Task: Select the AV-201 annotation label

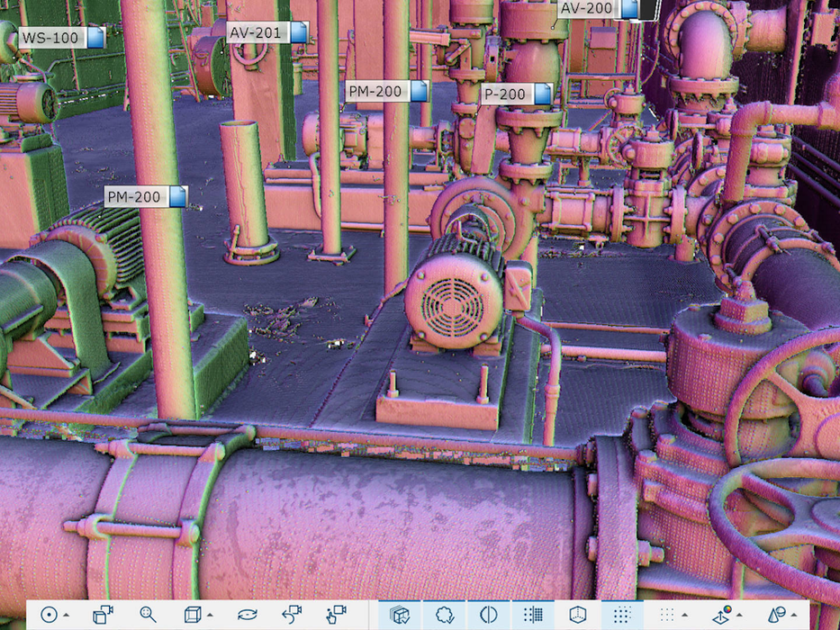Action: click(257, 33)
